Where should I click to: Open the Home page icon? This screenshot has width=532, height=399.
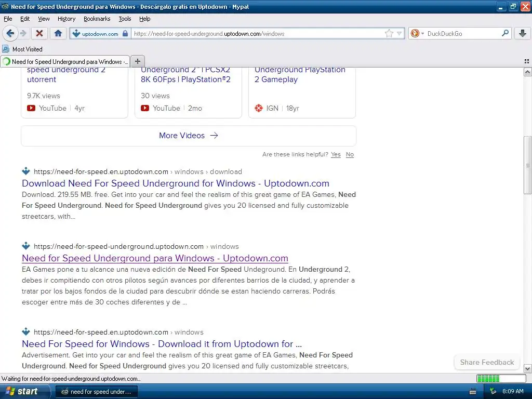[x=58, y=33]
